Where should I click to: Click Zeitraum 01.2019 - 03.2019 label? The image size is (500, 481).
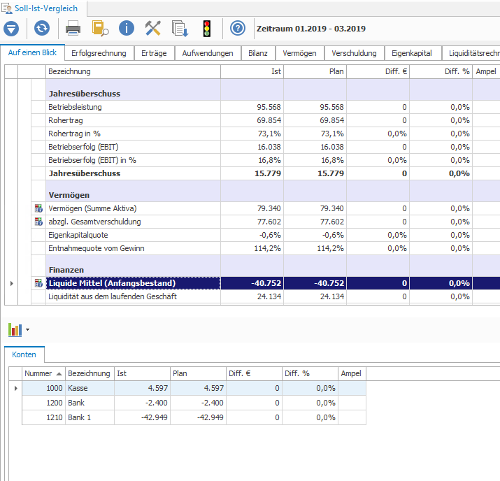[311, 29]
